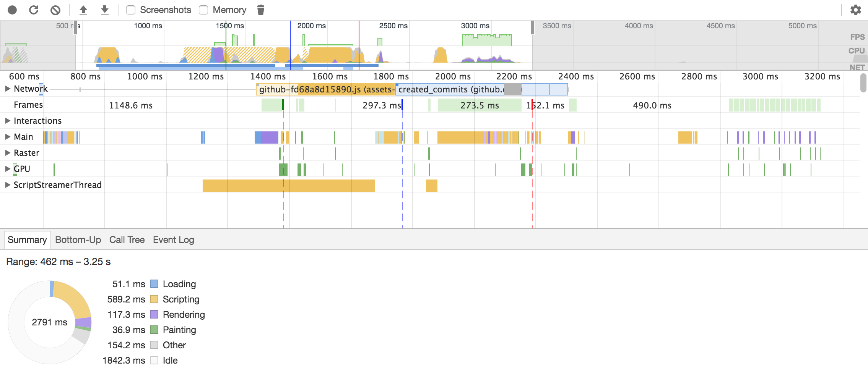Switch to the Bottom-Up tab
The image size is (868, 372).
[x=78, y=240]
